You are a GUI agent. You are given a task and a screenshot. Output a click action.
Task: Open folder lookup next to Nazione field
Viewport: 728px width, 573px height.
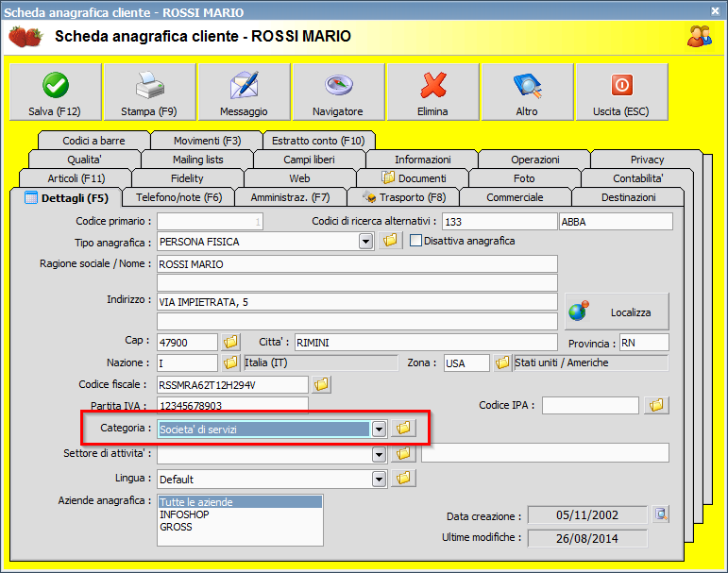pos(230,362)
